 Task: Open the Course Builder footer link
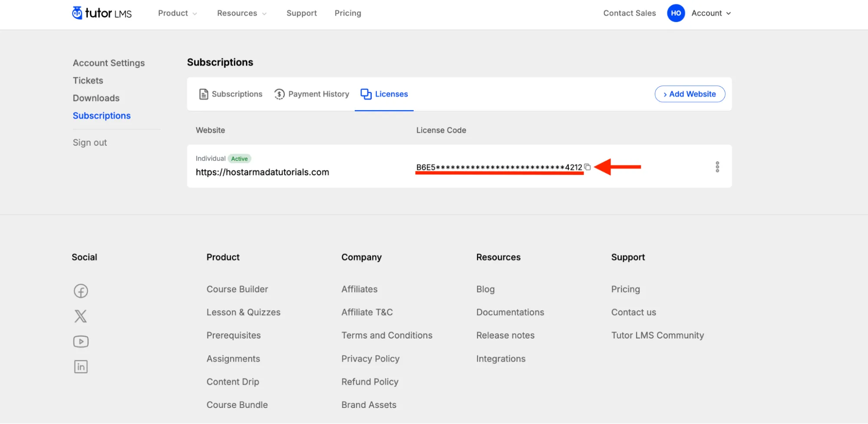click(x=237, y=289)
